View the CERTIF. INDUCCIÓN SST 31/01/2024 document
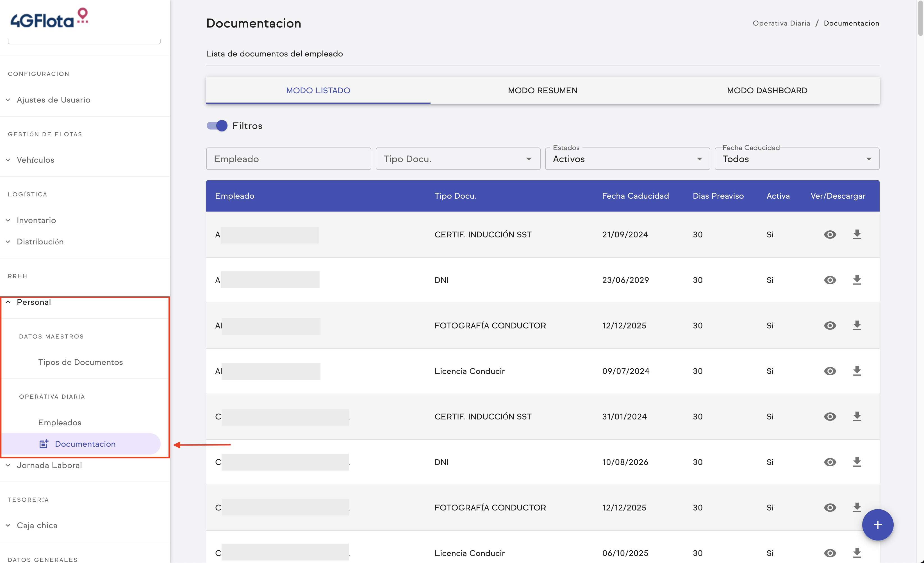This screenshot has width=924, height=563. coord(830,416)
